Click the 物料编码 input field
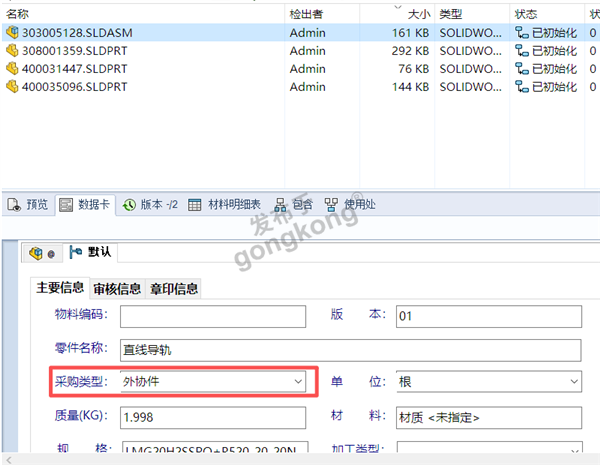This screenshot has width=600, height=465. coord(212,316)
